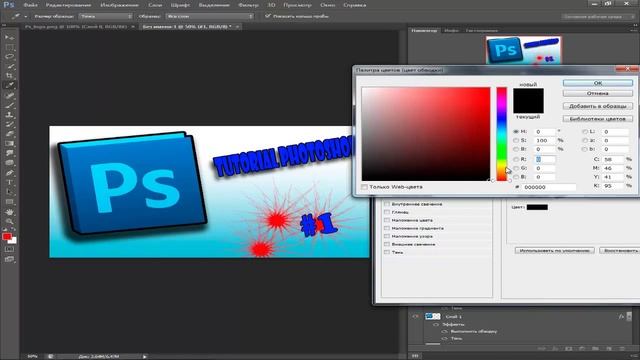Viewport: 640px width, 360px height.
Task: Select the Blur tool
Action: (x=9, y=153)
